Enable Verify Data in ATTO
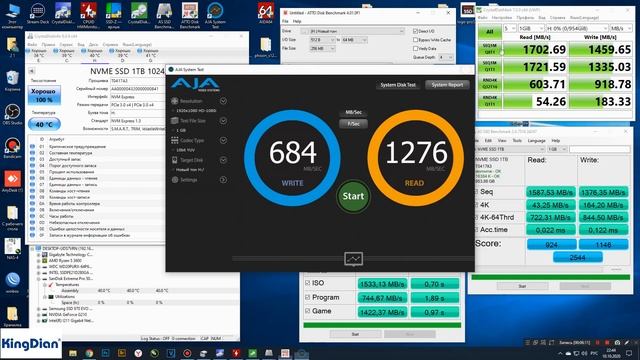Screen dimensions: 640x360 pyautogui.click(x=416, y=48)
